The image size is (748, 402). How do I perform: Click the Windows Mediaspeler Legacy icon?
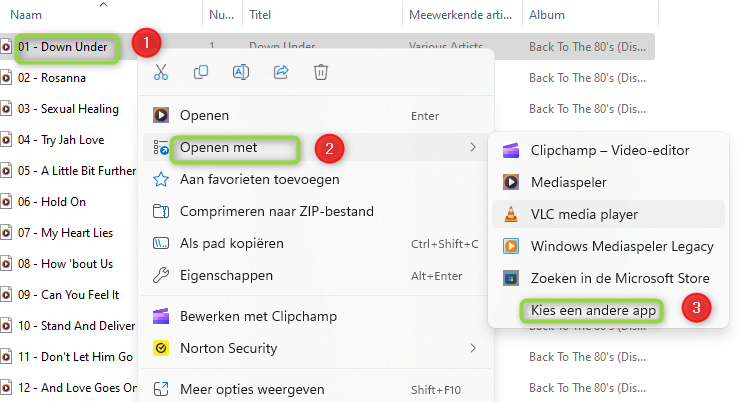coord(511,246)
